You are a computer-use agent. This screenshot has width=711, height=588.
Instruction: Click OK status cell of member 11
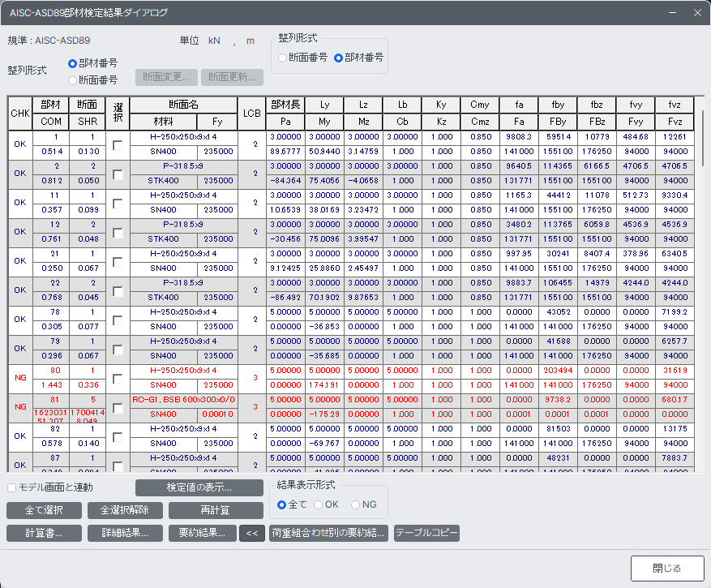pos(20,202)
